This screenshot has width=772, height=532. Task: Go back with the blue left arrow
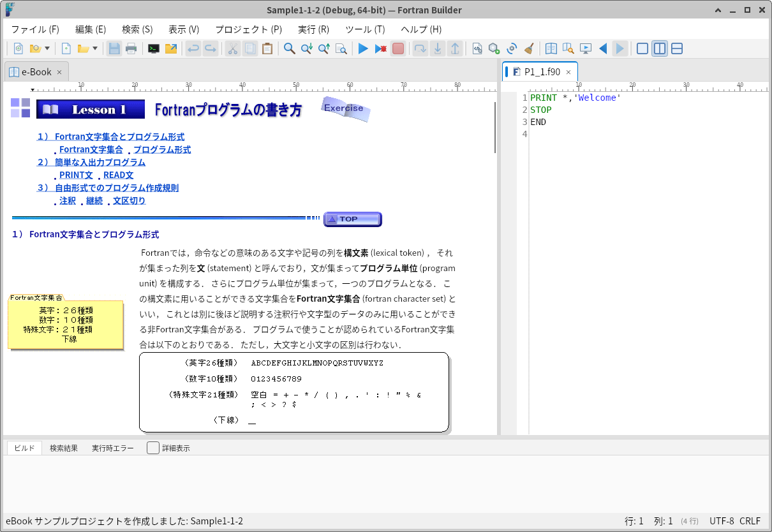(x=603, y=48)
